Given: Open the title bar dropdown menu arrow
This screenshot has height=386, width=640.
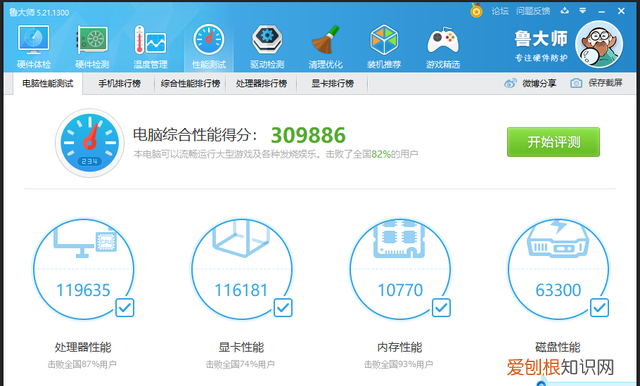Looking at the screenshot, I should (583, 11).
